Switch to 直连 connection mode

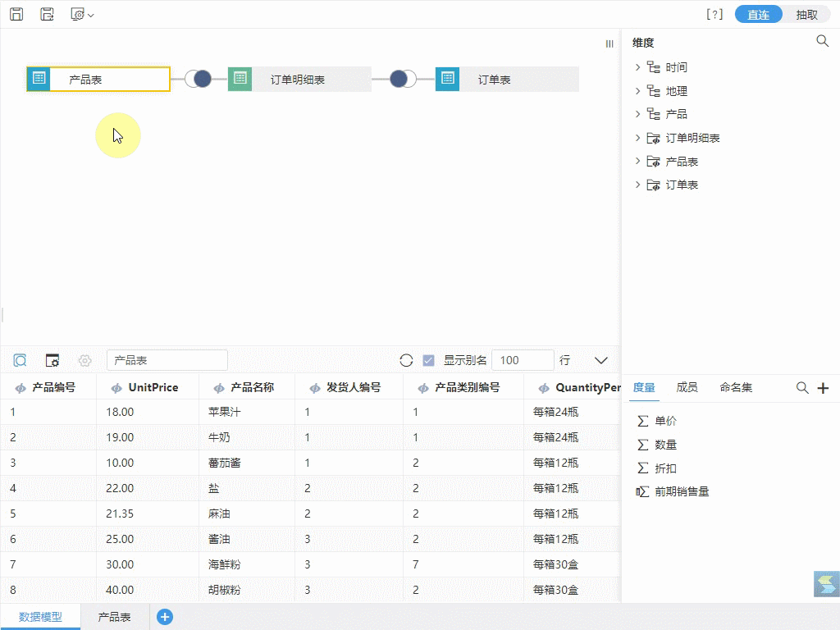point(758,15)
